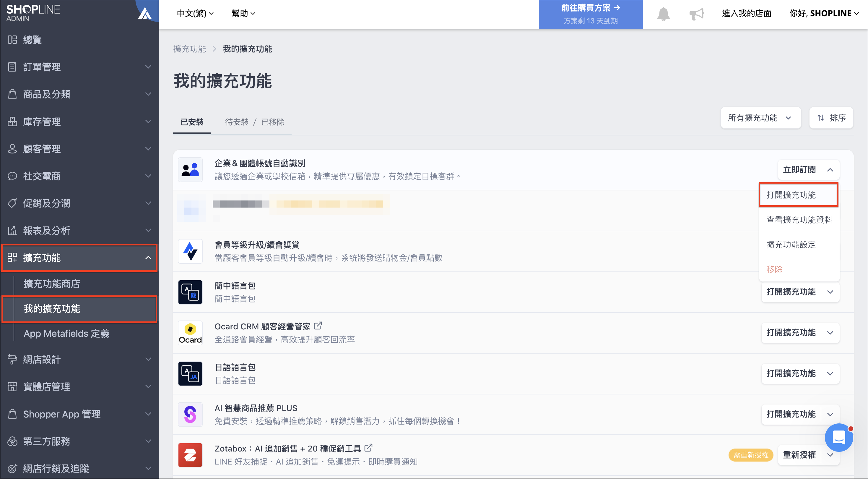Click 進入我的店面 link

[x=746, y=14]
